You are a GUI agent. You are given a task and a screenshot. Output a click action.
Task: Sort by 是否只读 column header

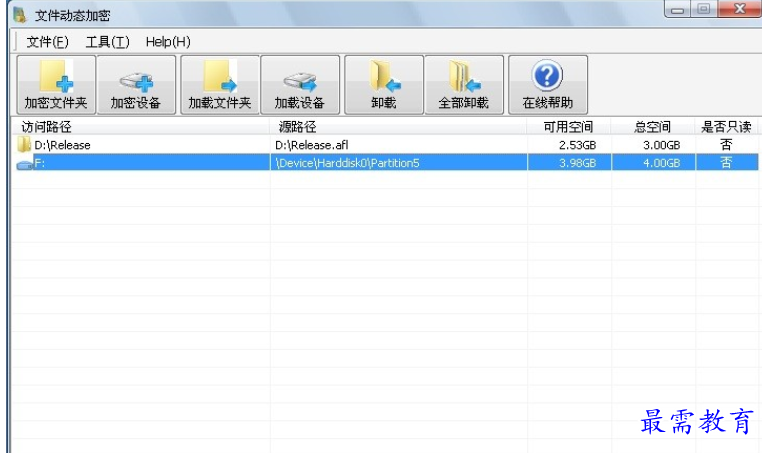[726, 127]
